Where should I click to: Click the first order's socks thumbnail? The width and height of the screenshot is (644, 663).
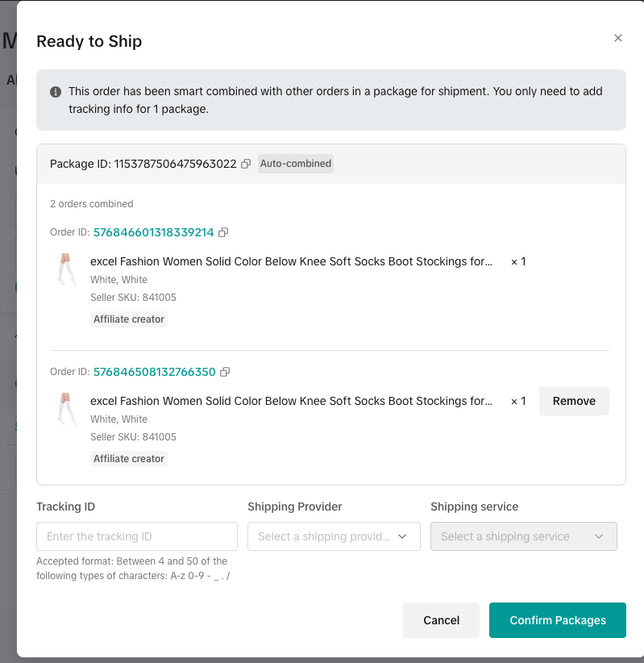65,270
